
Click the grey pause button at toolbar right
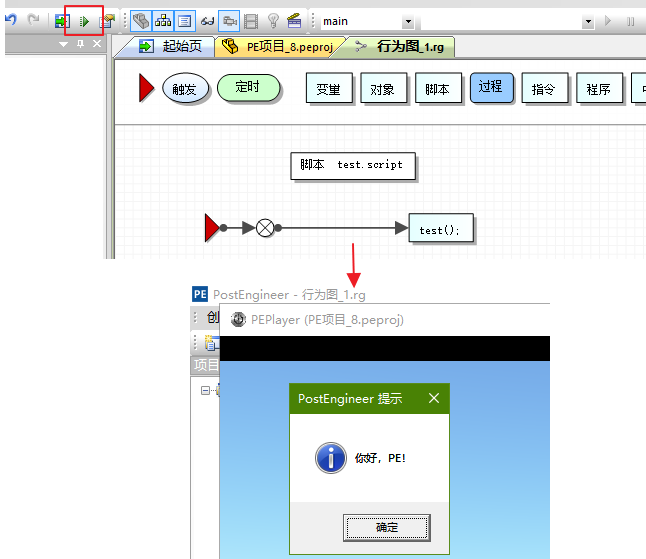click(x=630, y=21)
